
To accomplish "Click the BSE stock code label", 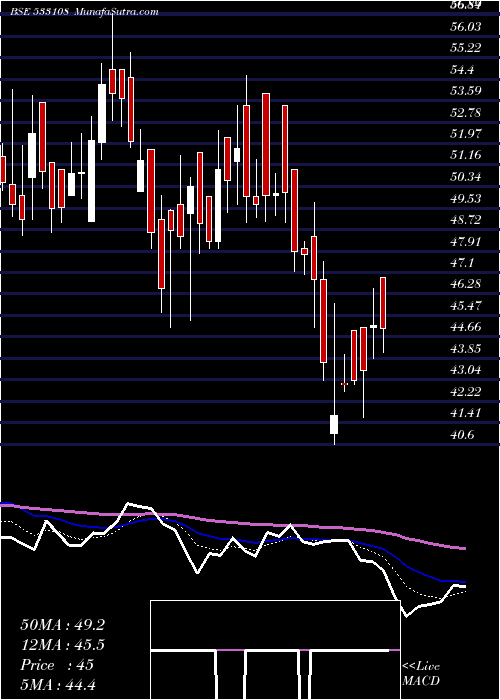I will pos(40,11).
